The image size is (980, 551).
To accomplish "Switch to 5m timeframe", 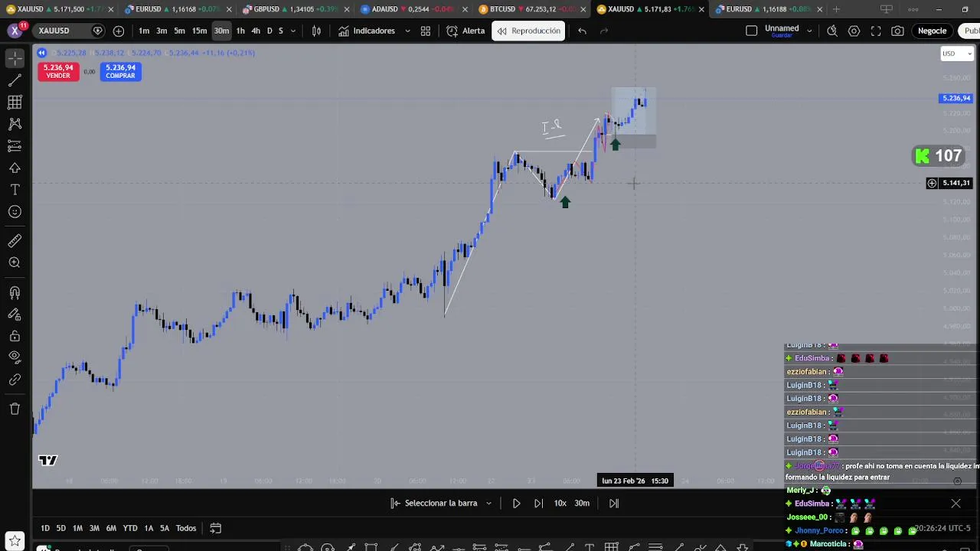I will pos(179,31).
